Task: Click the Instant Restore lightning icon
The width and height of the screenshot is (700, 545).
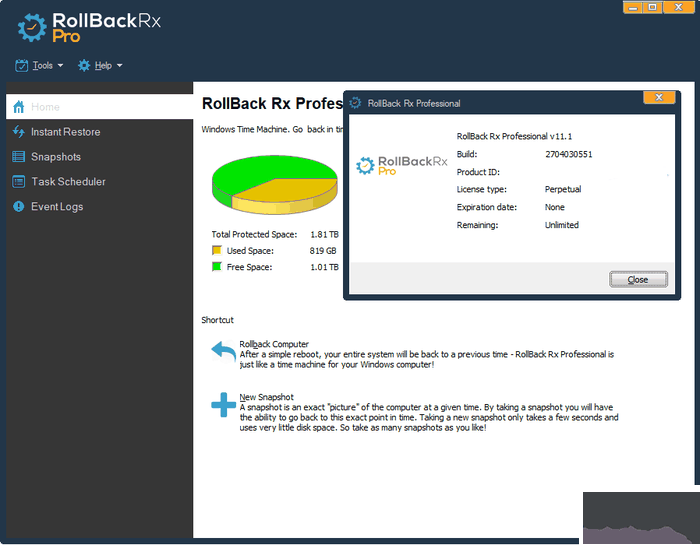Action: pos(18,132)
